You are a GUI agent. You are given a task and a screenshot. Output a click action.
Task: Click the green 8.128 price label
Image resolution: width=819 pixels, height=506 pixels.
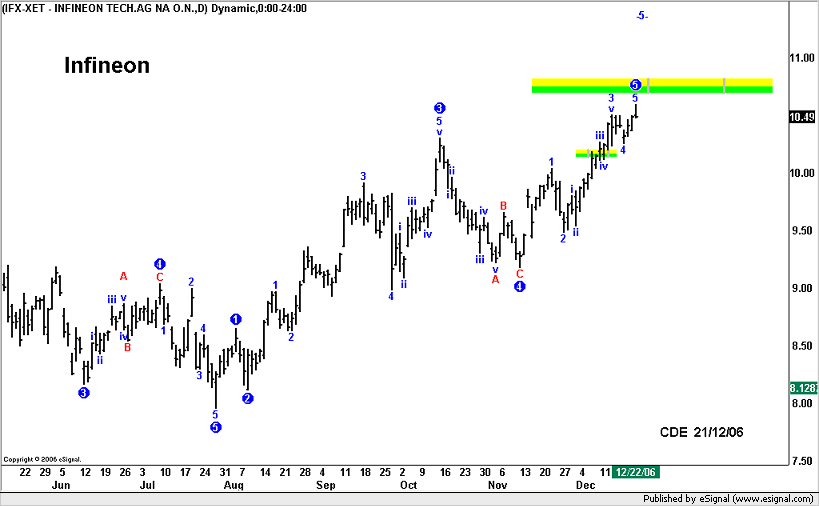tap(802, 388)
